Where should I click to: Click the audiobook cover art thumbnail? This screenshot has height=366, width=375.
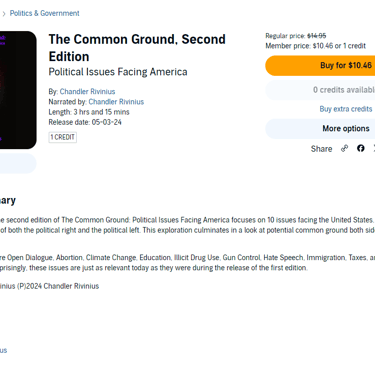(18, 90)
